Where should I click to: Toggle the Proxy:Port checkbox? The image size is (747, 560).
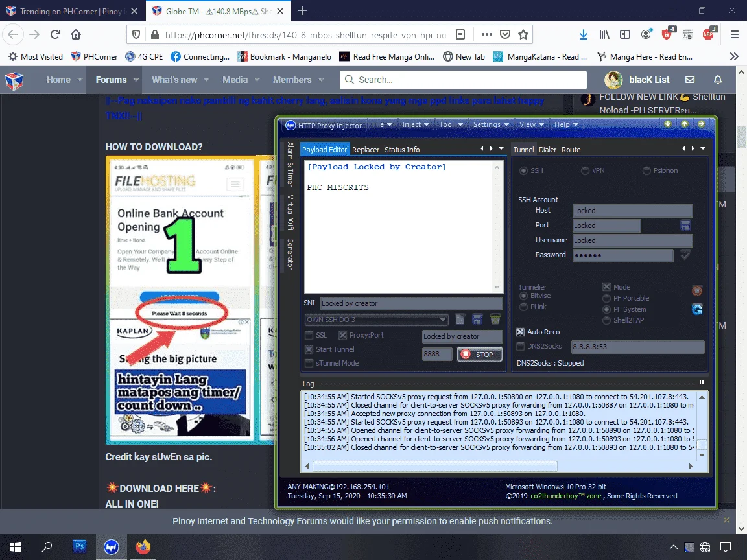(342, 335)
